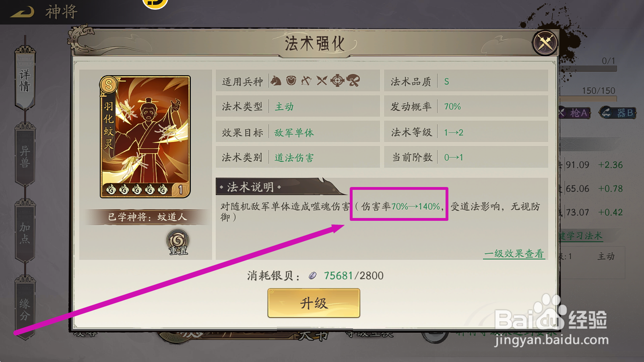Screen dimensions: 644x362
Task: Click the shield troop type icon
Action: [291, 81]
